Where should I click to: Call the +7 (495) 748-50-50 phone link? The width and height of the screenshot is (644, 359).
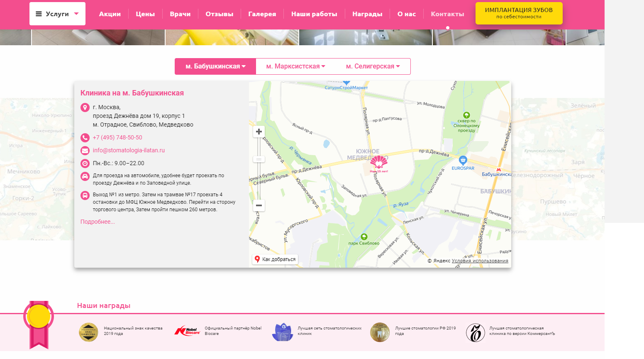click(117, 137)
